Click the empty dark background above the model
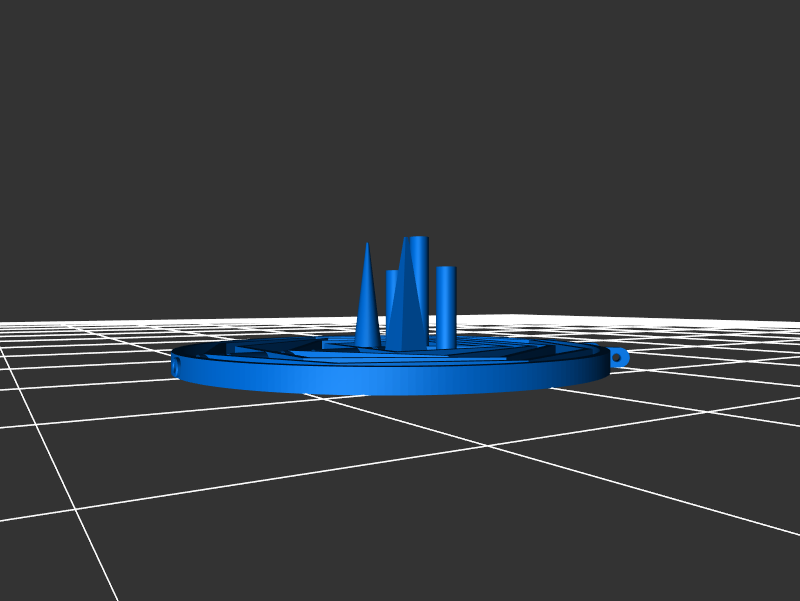Image resolution: width=800 pixels, height=601 pixels. [x=400, y=120]
